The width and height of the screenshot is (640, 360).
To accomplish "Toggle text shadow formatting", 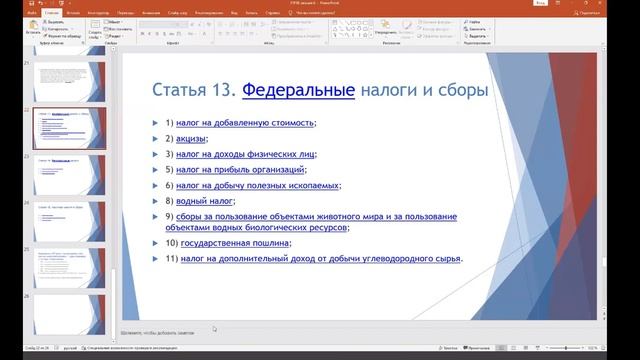I will [x=164, y=34].
